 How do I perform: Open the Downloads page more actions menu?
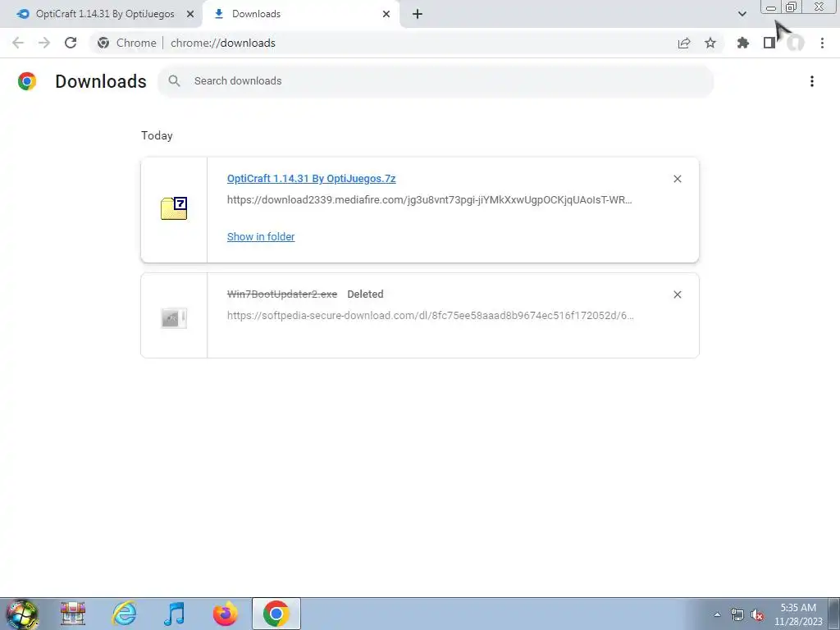coord(812,81)
